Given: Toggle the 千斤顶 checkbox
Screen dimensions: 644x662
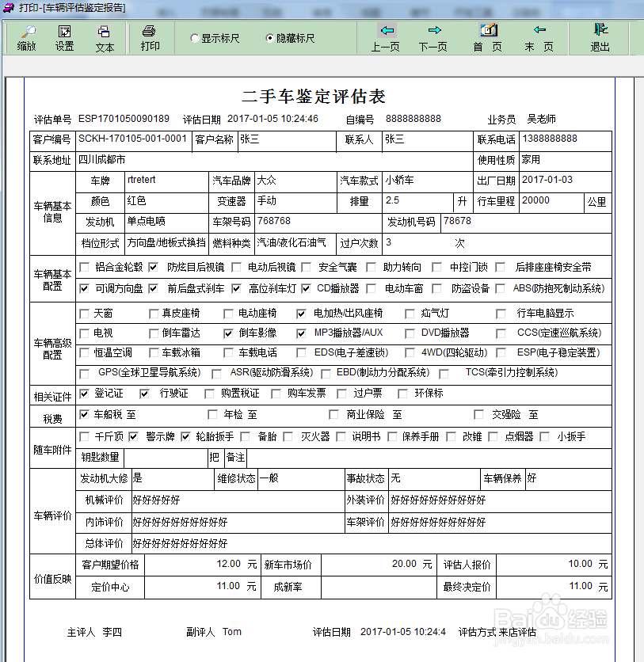Looking at the screenshot, I should [x=85, y=436].
